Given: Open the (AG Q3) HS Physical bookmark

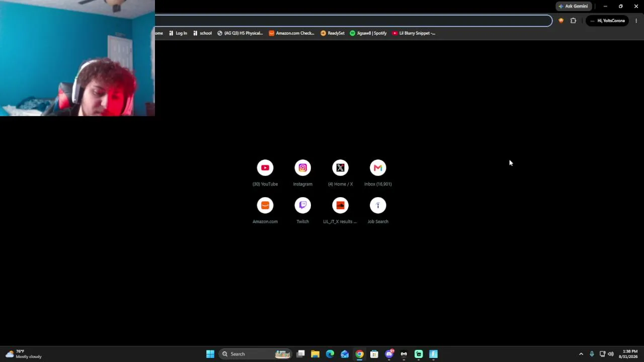Looking at the screenshot, I should click(x=240, y=33).
